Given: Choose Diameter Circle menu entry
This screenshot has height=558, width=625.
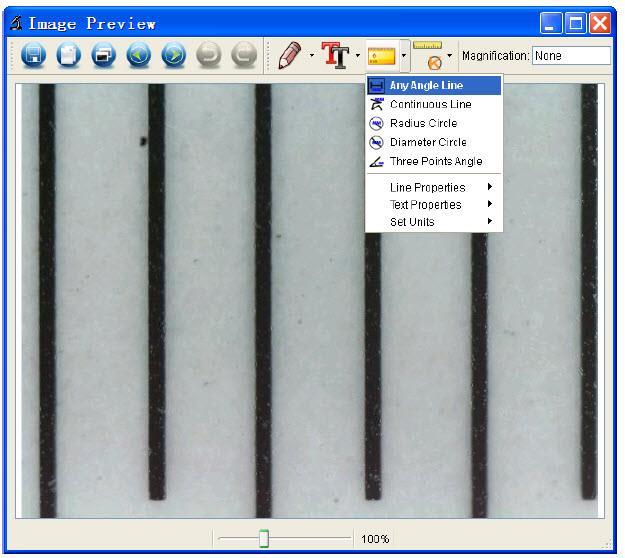Looking at the screenshot, I should 434,142.
